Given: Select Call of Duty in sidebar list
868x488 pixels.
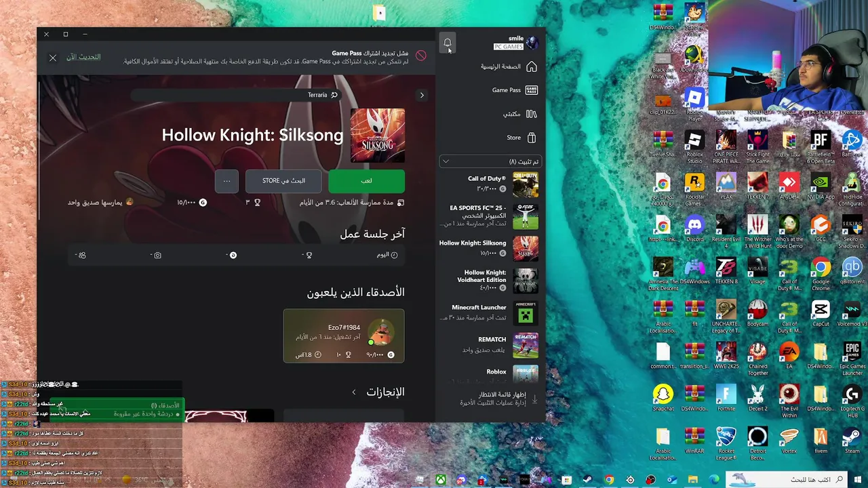Looking at the screenshot, I should [x=490, y=184].
